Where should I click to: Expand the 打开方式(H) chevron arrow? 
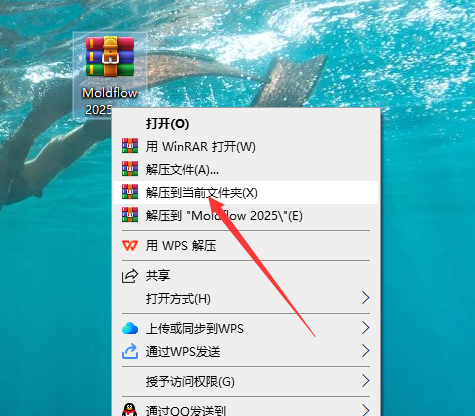click(366, 298)
